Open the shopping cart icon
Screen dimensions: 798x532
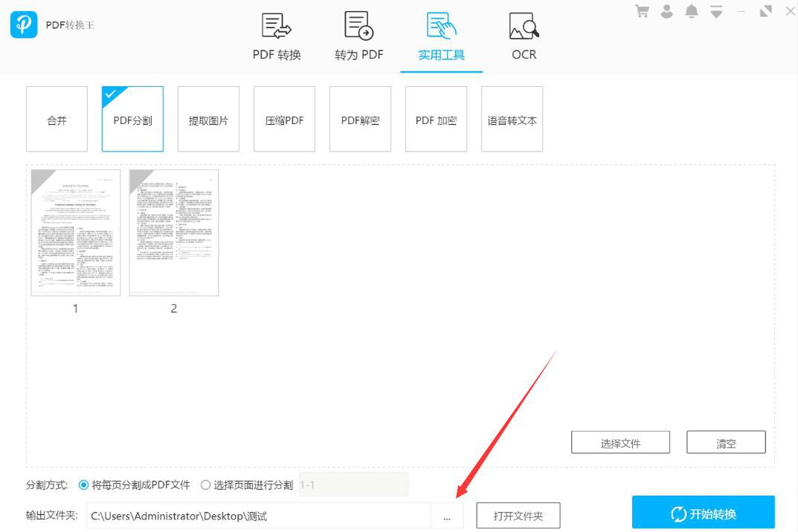click(x=642, y=11)
